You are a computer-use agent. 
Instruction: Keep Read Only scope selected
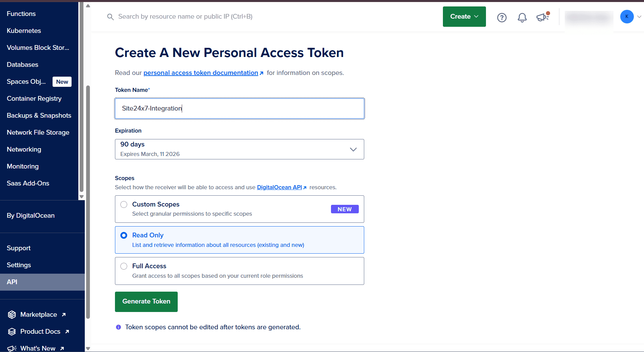124,235
